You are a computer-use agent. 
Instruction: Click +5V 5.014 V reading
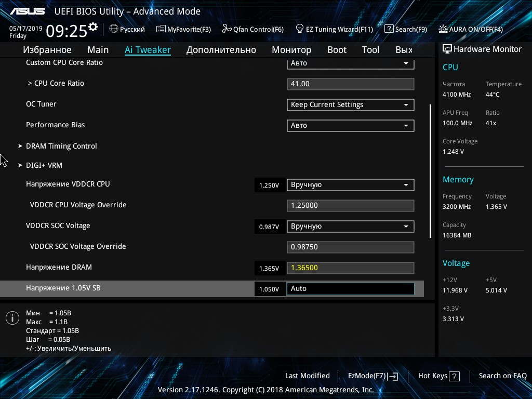pyautogui.click(x=496, y=290)
